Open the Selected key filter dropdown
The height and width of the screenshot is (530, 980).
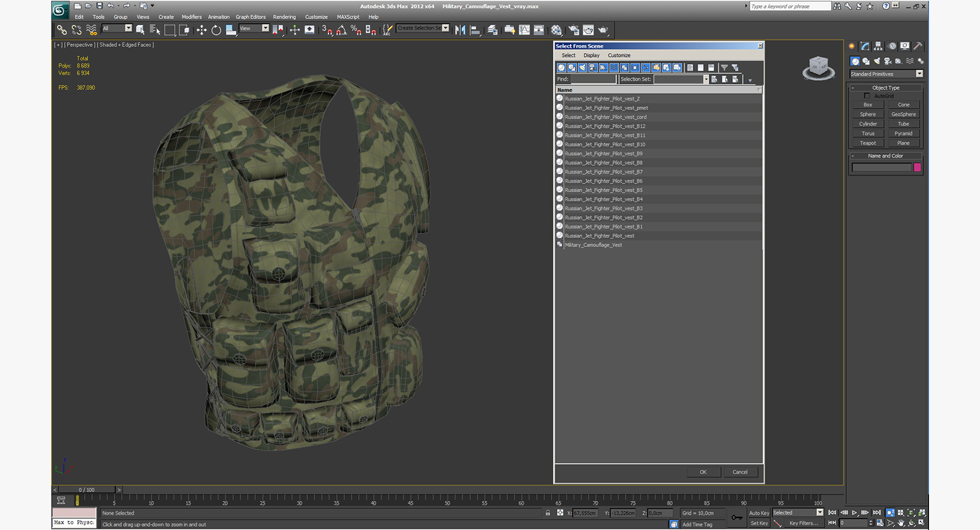tap(820, 512)
